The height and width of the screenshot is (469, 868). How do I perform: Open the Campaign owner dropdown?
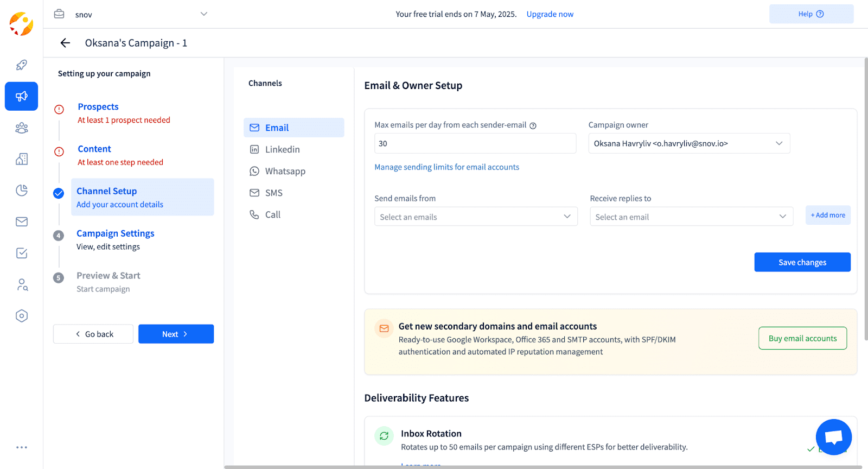point(689,143)
